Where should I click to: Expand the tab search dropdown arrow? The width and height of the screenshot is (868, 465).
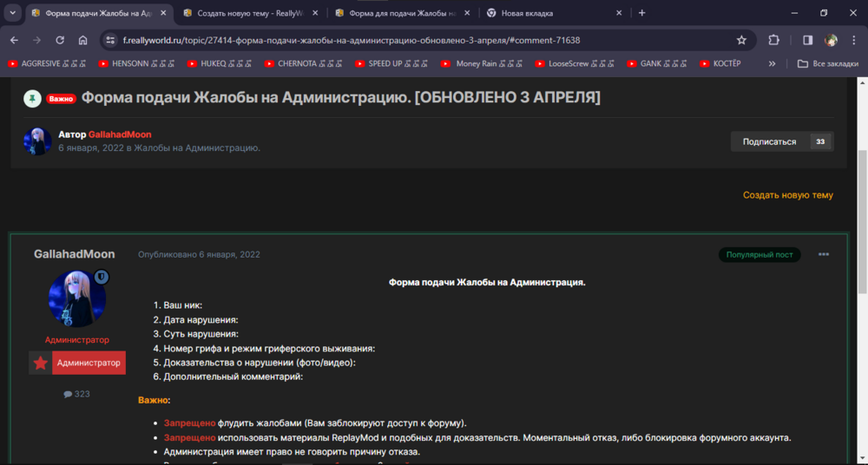point(12,13)
